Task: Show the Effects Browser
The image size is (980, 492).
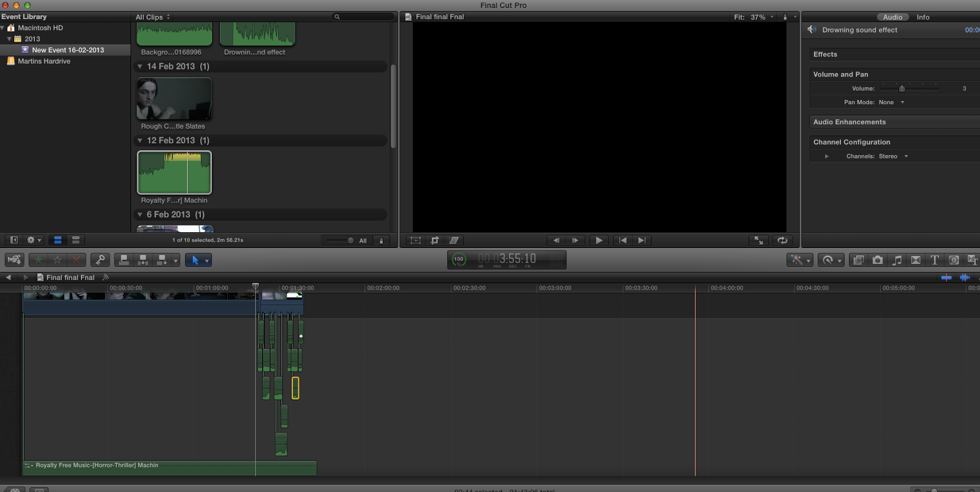Action: tap(859, 260)
